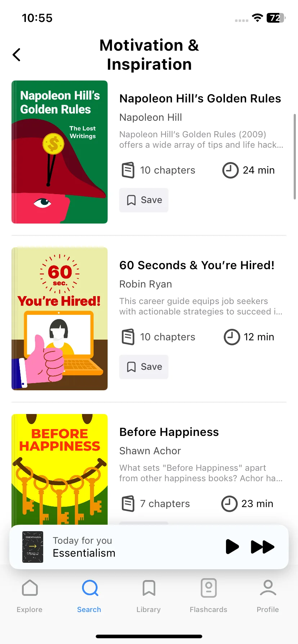This screenshot has height=644, width=298.
Task: Open the 60 Seconds You're Hired cover
Action: tap(59, 319)
